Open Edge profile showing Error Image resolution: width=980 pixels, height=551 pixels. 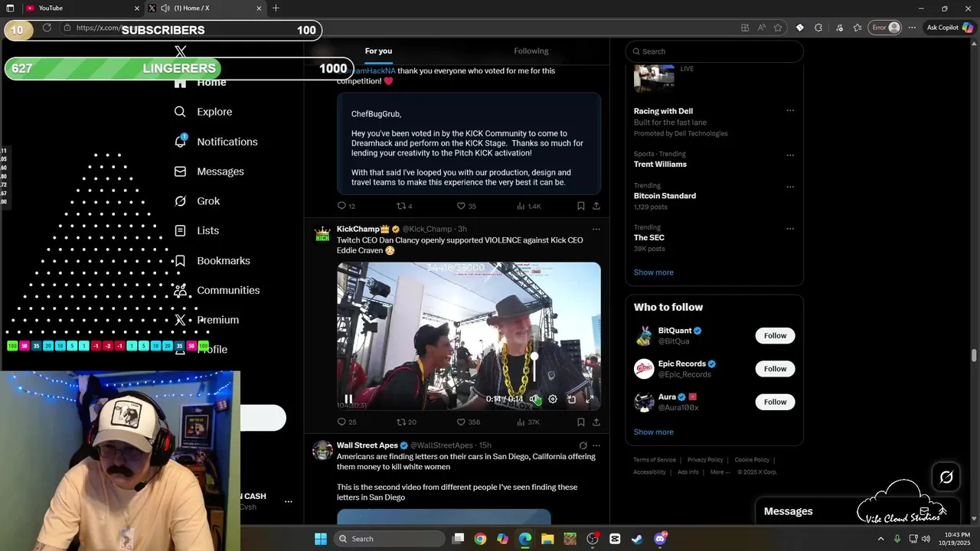coord(886,28)
